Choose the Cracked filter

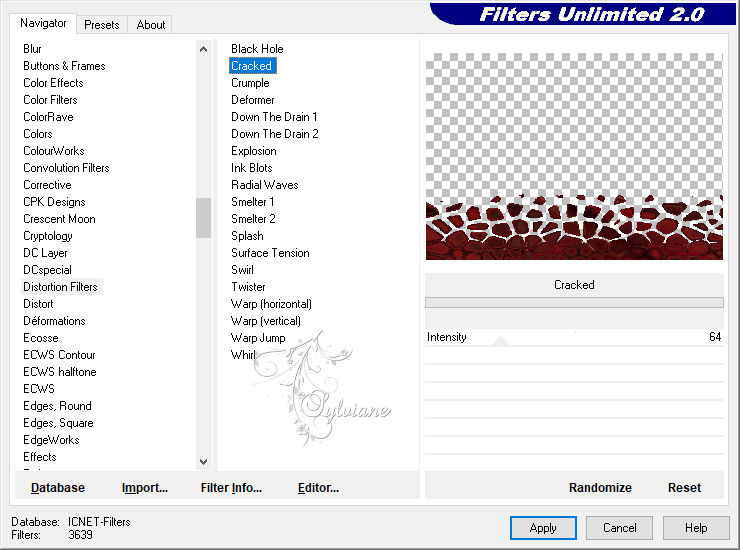click(252, 66)
